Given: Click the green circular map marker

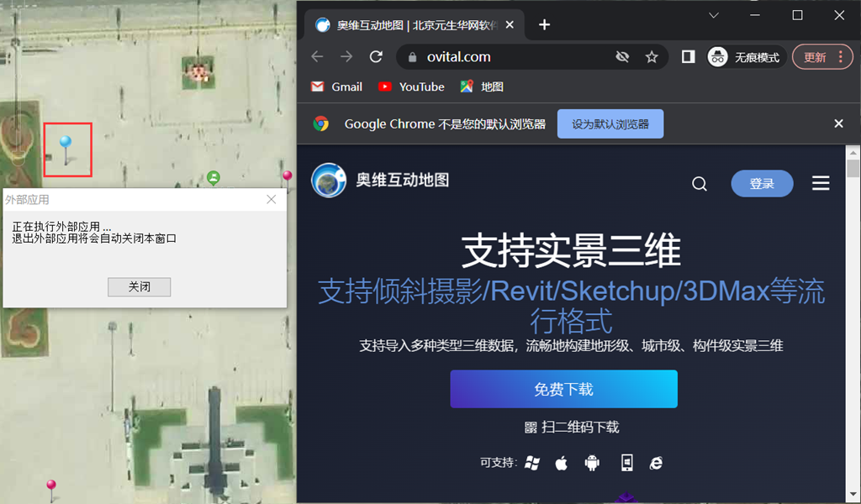Looking at the screenshot, I should pos(214,177).
